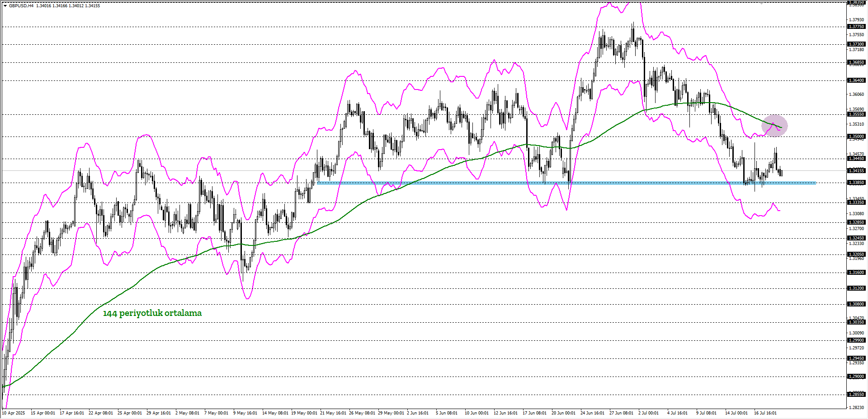Viewport: 868px width, 419px height.
Task: Select the 1.33850 horizontal level label
Action: pyautogui.click(x=856, y=183)
